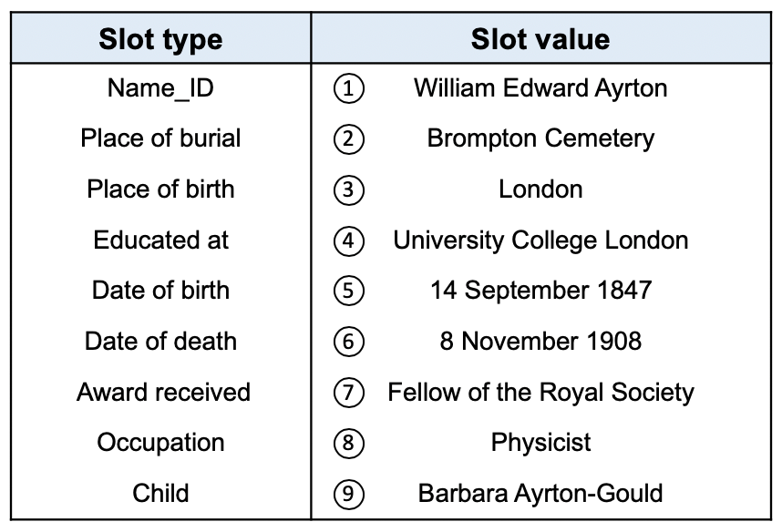Click the circled number 2 icon

pos(348,139)
